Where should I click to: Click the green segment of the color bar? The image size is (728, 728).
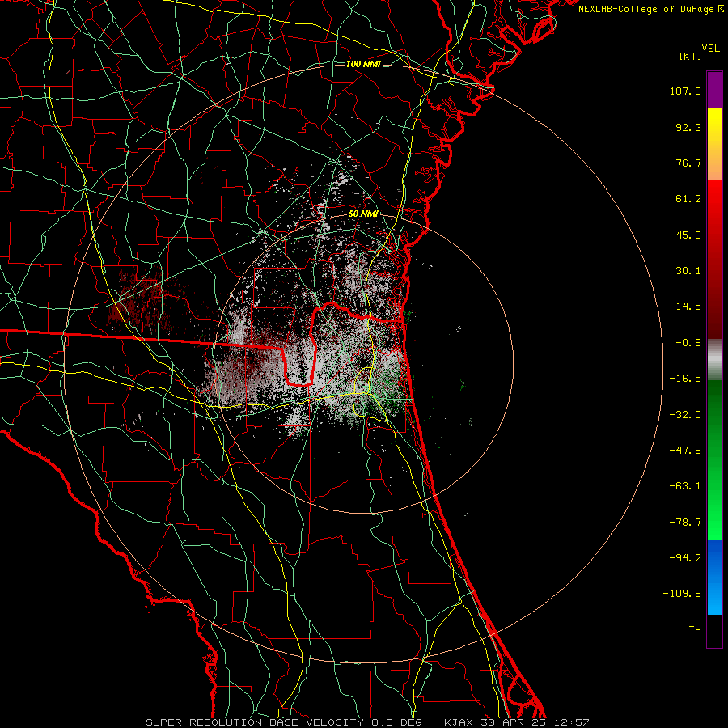tap(714, 459)
